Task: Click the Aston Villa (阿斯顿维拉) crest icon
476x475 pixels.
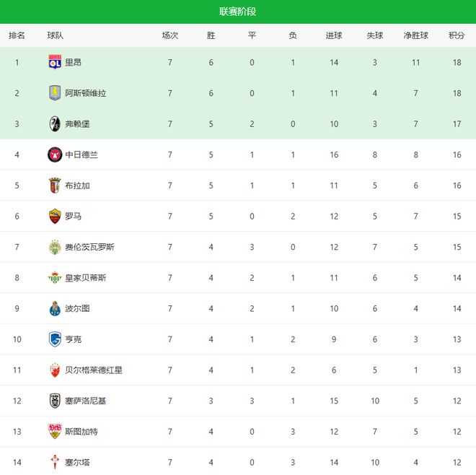Action: point(54,93)
